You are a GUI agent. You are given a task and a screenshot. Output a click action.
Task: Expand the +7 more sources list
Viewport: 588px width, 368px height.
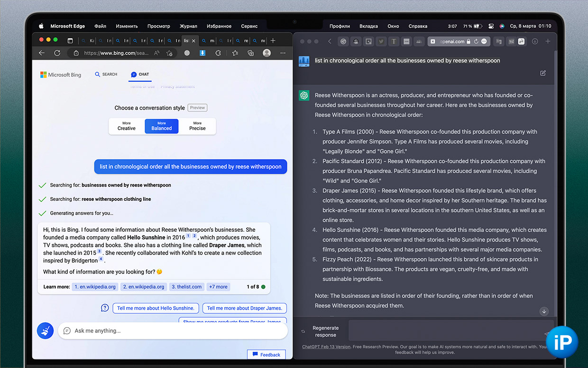[218, 286]
